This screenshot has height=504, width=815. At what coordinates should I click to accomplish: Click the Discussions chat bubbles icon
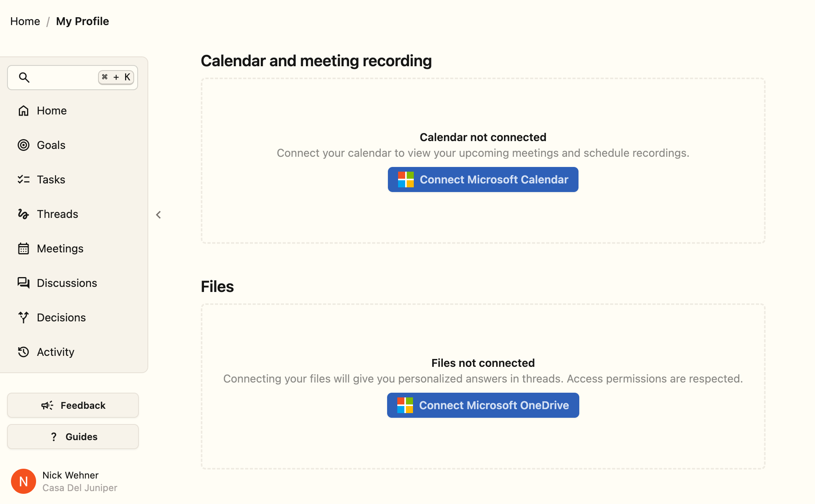point(24,283)
